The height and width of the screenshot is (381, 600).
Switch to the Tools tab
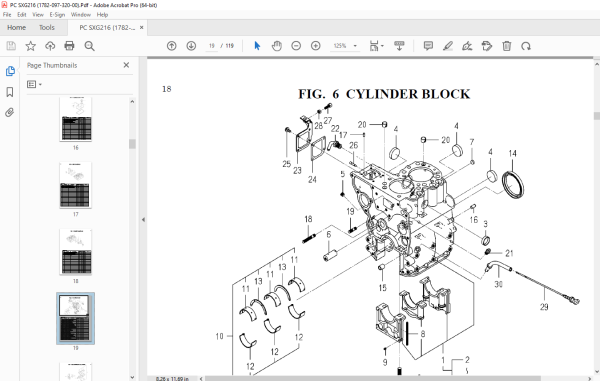[x=47, y=28]
